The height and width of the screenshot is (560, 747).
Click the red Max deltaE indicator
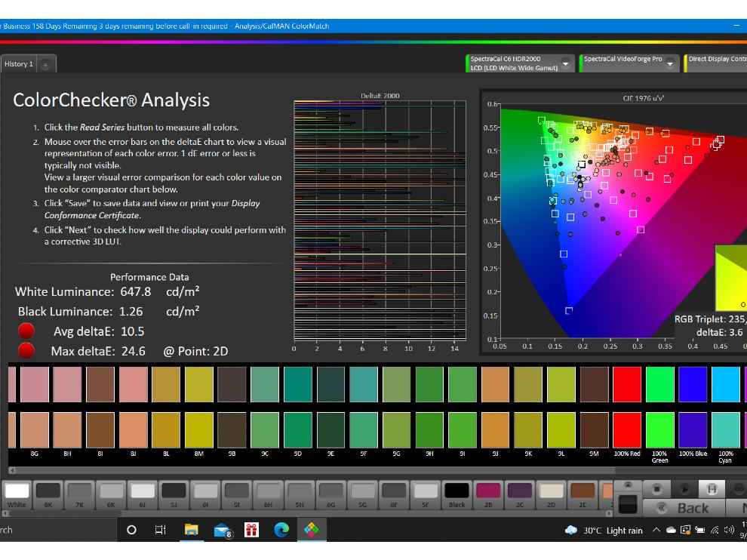tap(26, 350)
